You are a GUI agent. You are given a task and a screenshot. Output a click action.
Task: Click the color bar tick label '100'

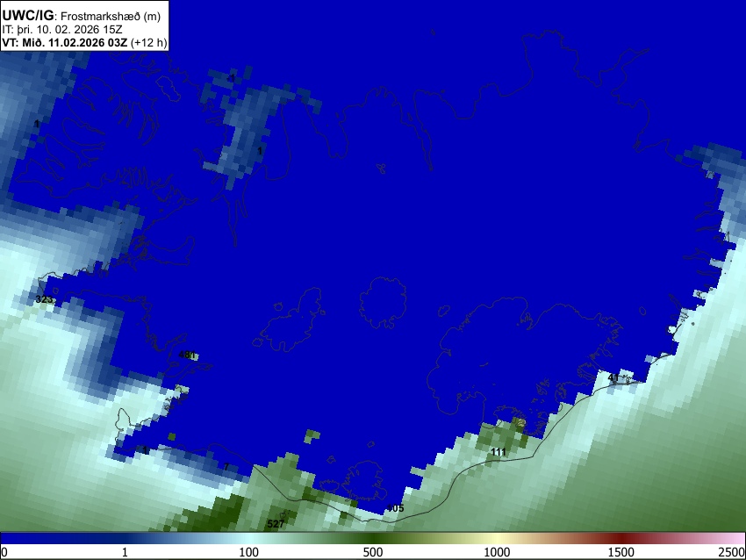click(249, 552)
